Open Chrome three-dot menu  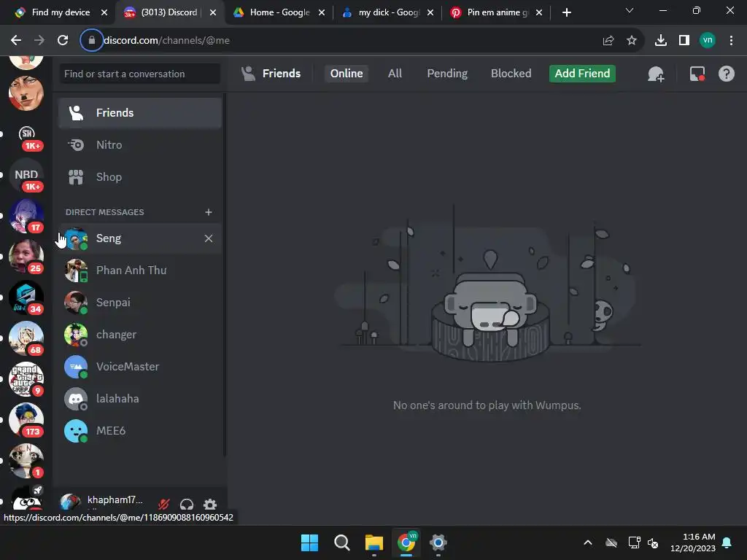click(x=731, y=41)
